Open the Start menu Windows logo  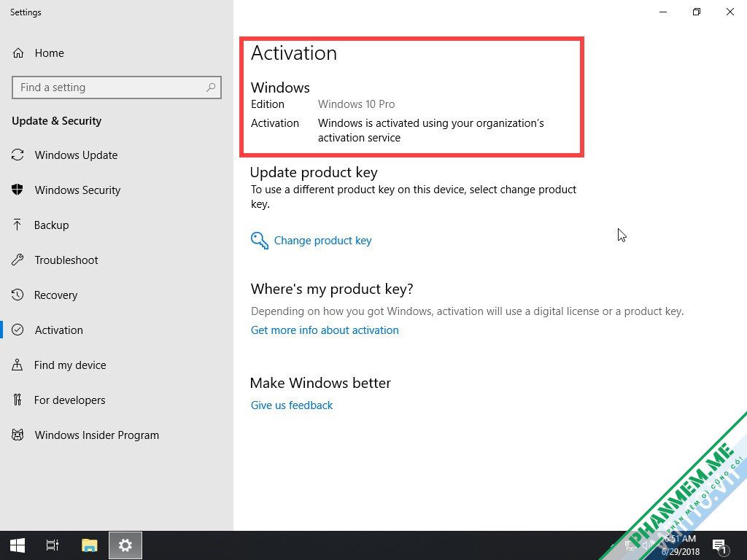pos(18,545)
